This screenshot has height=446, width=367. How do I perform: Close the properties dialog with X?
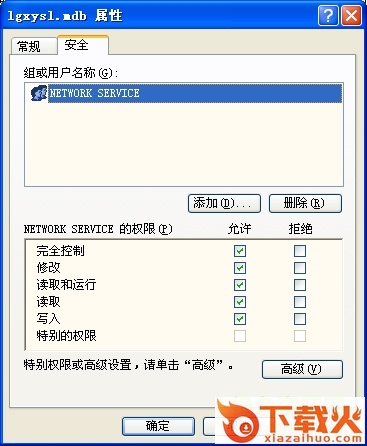tap(351, 15)
